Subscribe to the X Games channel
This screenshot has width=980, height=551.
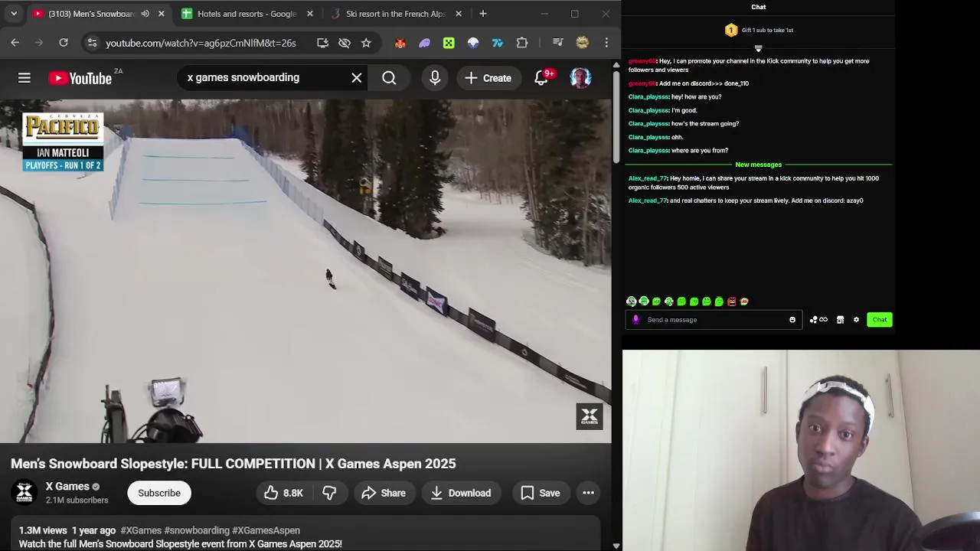[159, 493]
